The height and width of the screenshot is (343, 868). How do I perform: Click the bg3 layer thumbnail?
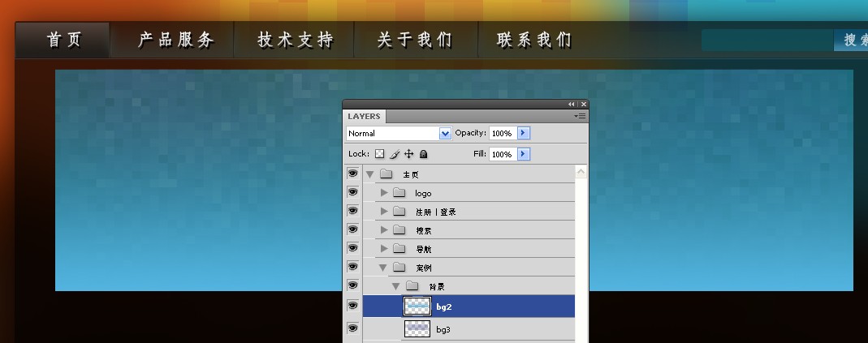point(417,329)
